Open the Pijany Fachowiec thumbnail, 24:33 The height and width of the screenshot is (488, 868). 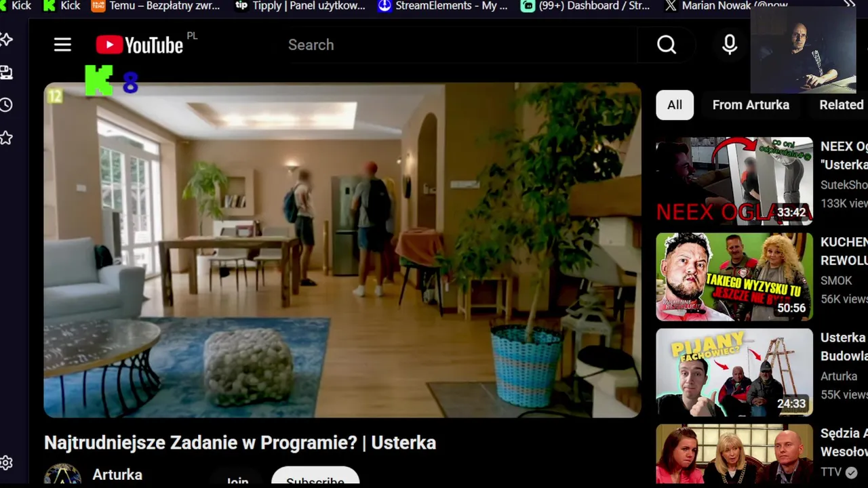tap(734, 372)
